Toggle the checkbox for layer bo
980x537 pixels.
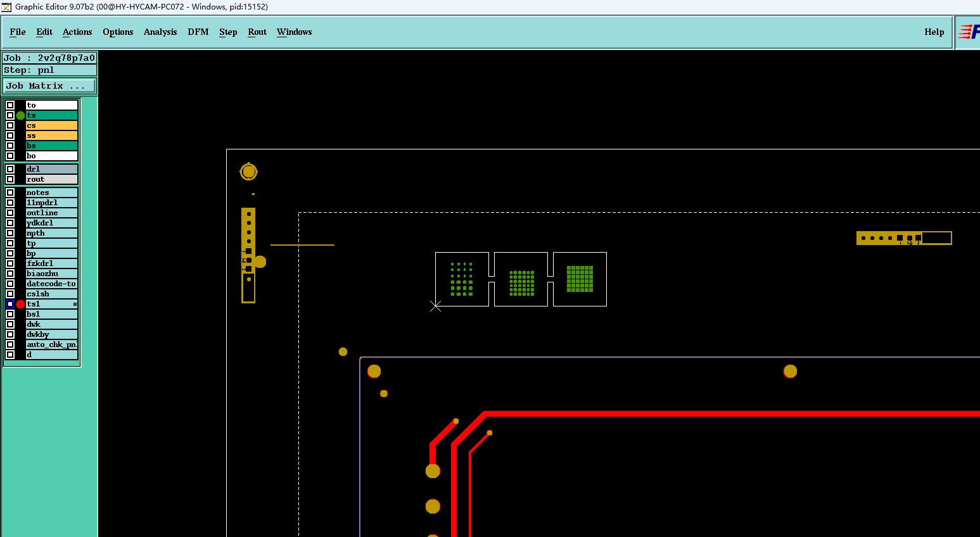click(10, 156)
